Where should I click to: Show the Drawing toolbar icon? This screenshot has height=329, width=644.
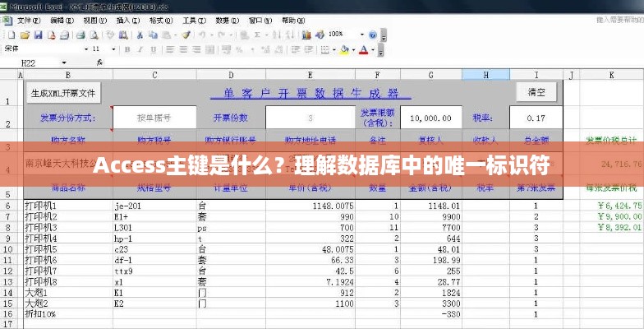320,35
